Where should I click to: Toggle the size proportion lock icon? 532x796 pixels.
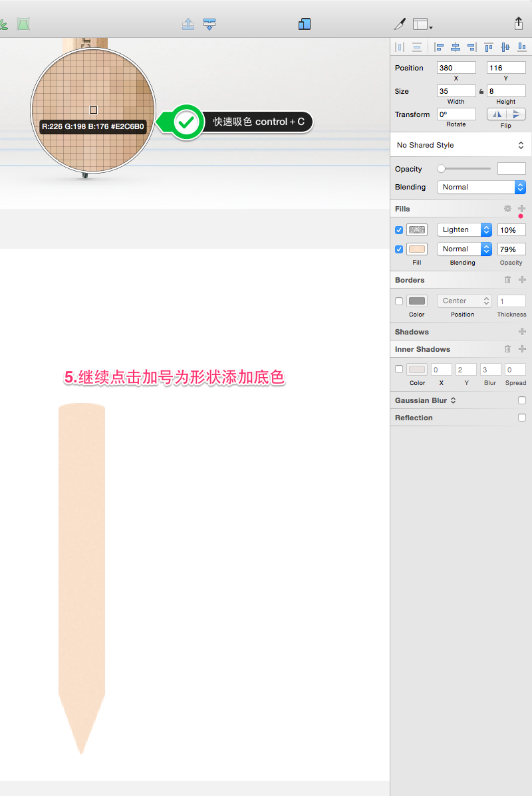[481, 91]
